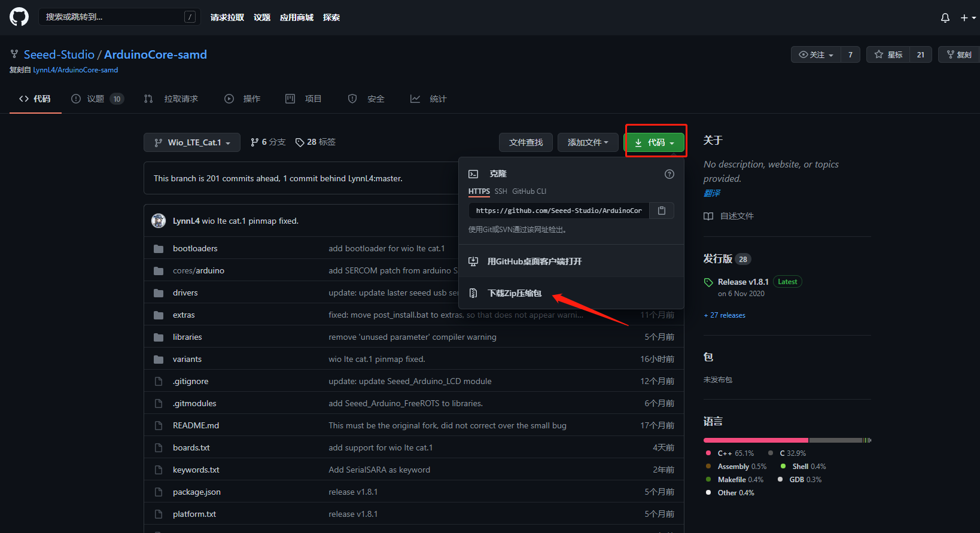This screenshot has width=980, height=533.
Task: Open the 关注 watch dropdown
Action: click(x=815, y=55)
